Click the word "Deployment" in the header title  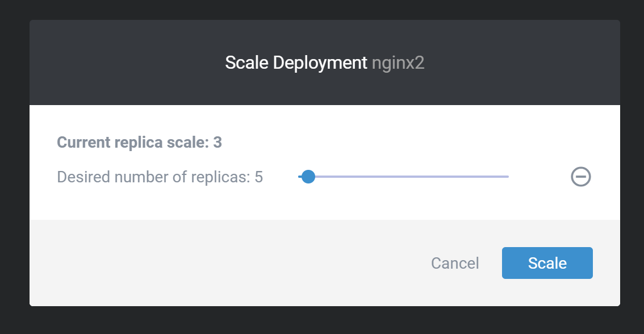(320, 63)
